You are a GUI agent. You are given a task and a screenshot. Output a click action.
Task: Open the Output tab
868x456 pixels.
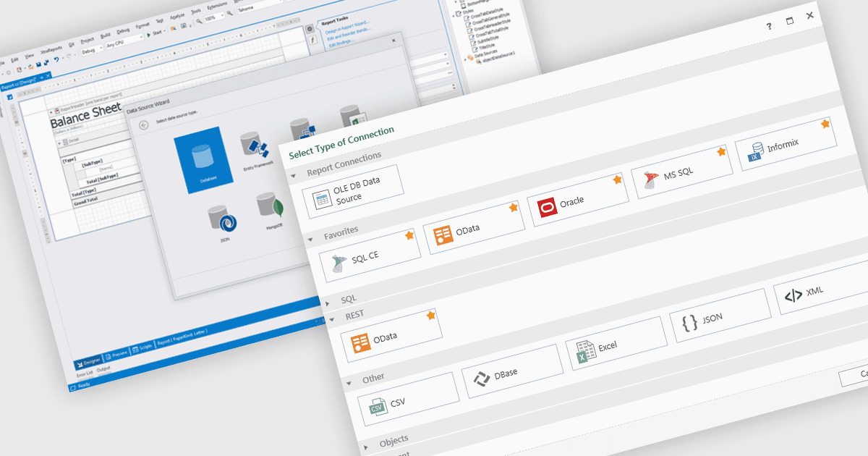point(104,368)
